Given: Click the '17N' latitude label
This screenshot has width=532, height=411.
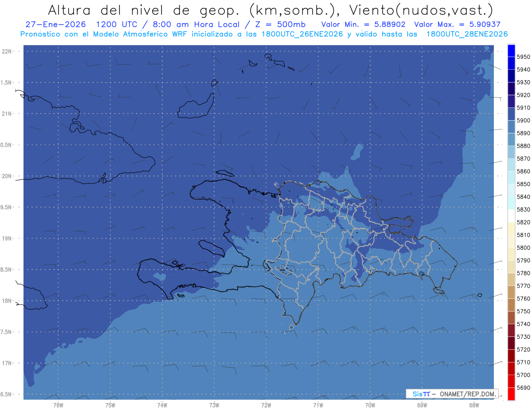Looking at the screenshot, I should point(7,364).
